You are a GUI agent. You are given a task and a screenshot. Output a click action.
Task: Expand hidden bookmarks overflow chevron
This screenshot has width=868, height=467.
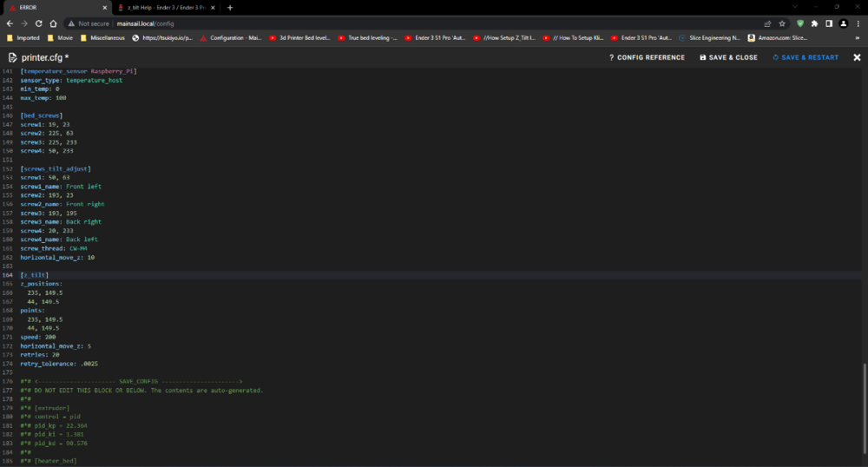pyautogui.click(x=858, y=38)
